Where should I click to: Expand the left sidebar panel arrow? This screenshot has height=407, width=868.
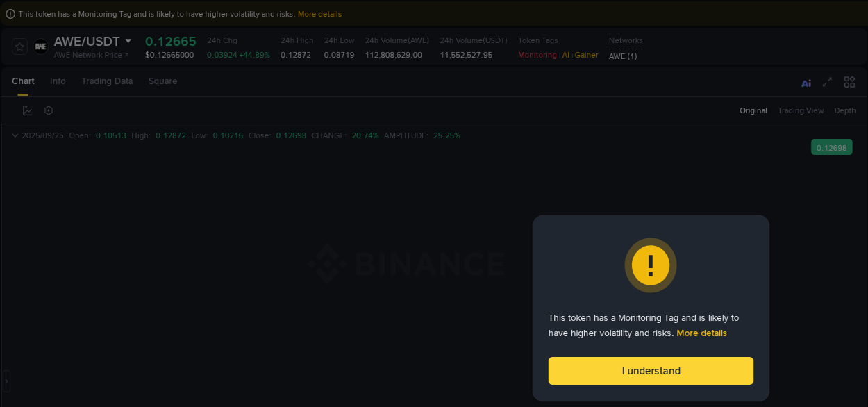pos(6,381)
